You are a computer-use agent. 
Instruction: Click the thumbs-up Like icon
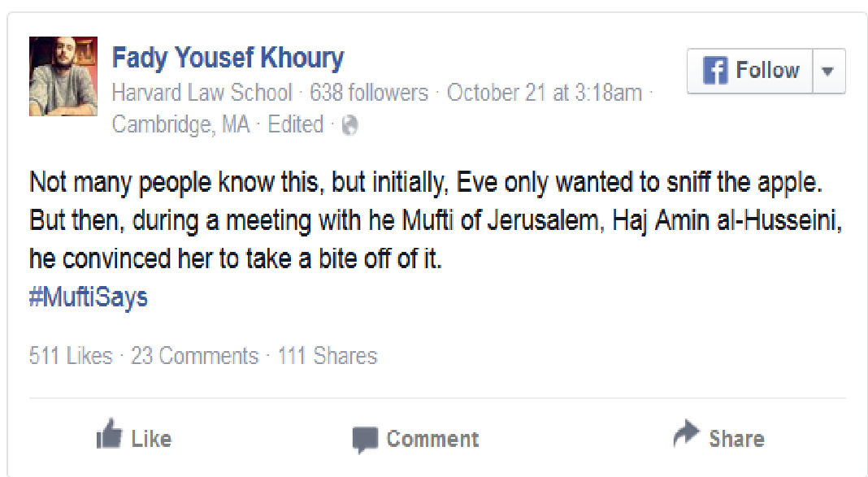108,436
